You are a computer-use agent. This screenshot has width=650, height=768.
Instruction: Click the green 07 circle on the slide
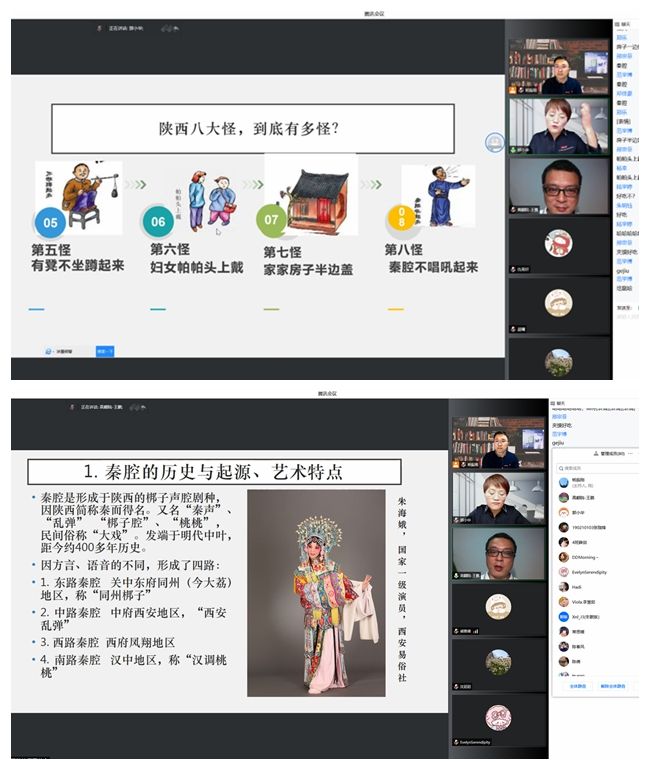click(271, 220)
